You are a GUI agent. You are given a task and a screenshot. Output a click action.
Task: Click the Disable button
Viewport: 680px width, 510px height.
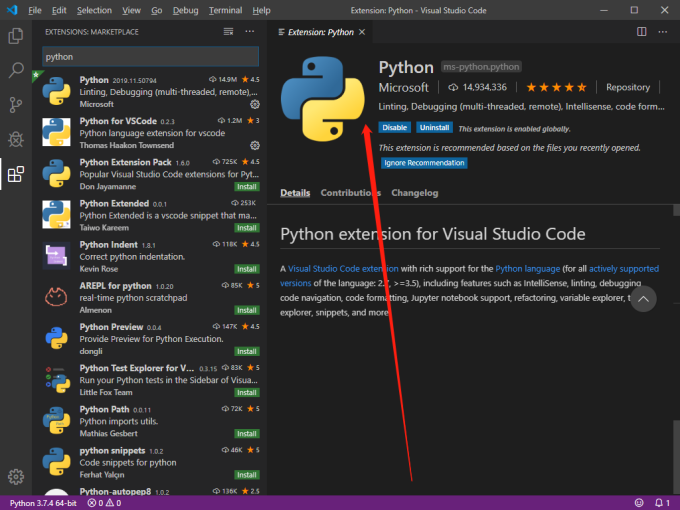click(x=395, y=128)
